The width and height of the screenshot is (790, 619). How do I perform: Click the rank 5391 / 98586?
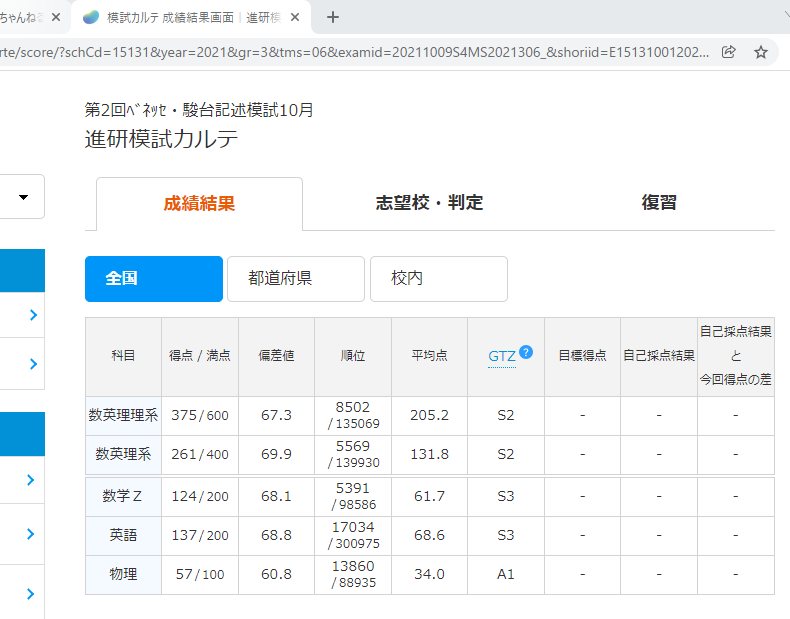click(353, 497)
